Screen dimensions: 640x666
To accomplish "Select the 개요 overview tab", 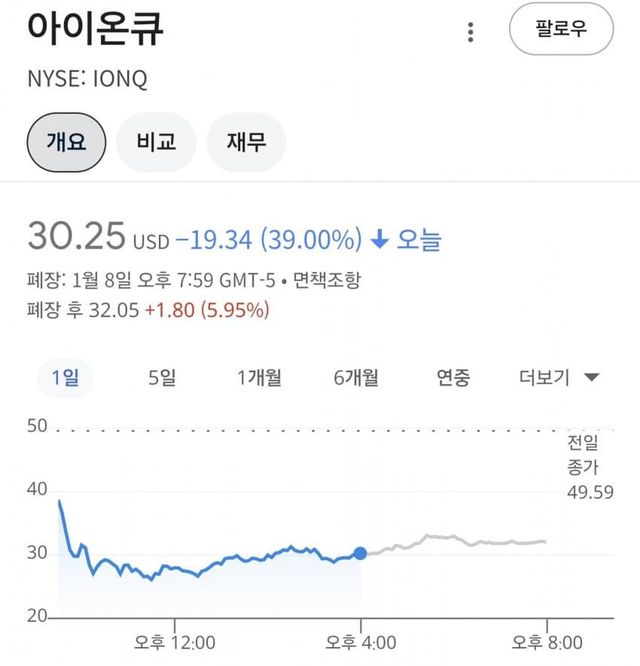I will [66, 142].
